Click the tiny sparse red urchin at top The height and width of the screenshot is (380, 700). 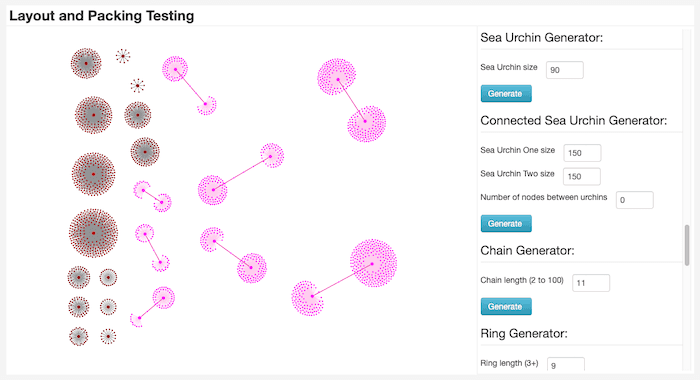coord(123,56)
